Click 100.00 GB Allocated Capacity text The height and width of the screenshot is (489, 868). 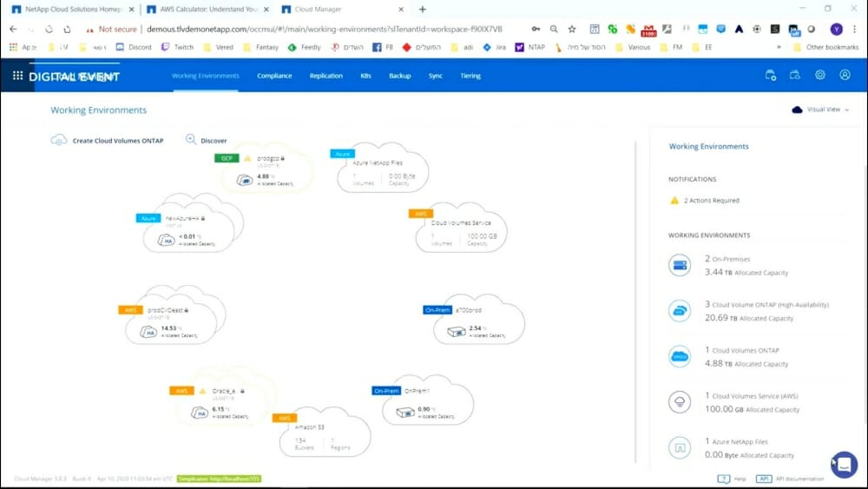pyautogui.click(x=753, y=409)
